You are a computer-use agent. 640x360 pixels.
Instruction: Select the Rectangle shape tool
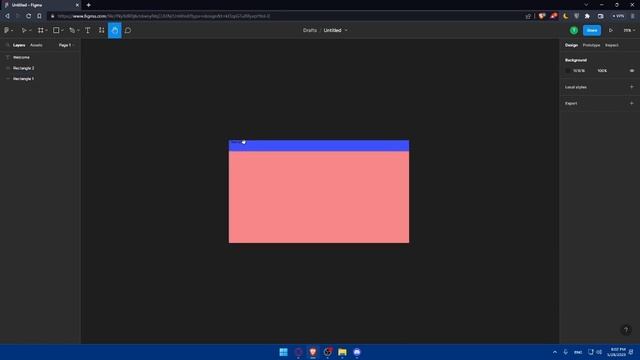pyautogui.click(x=56, y=30)
